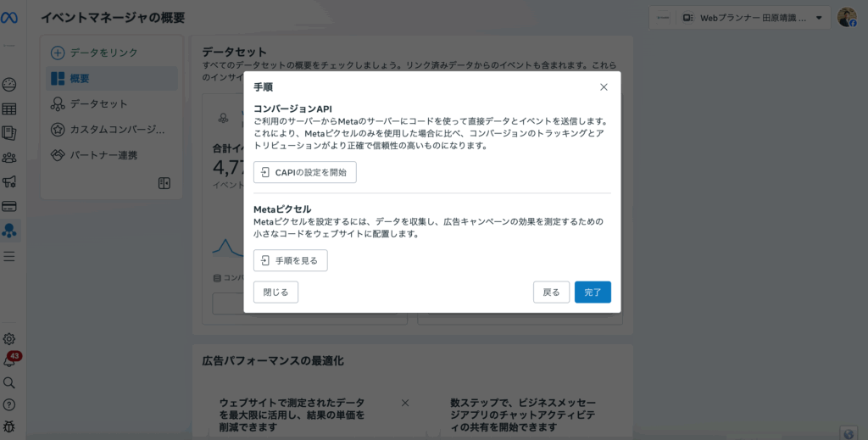Viewport: 868px width, 440px height.
Task: Click the Meta logo in the sidebar
Action: 10,17
